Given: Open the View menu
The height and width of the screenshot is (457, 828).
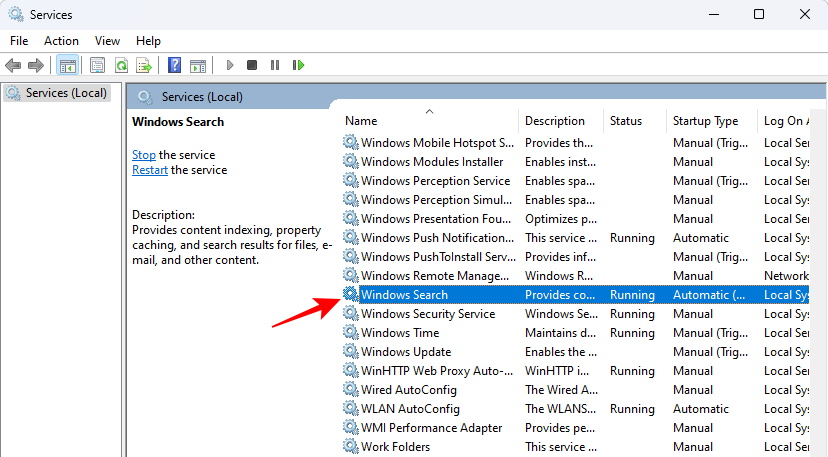Looking at the screenshot, I should [x=107, y=41].
